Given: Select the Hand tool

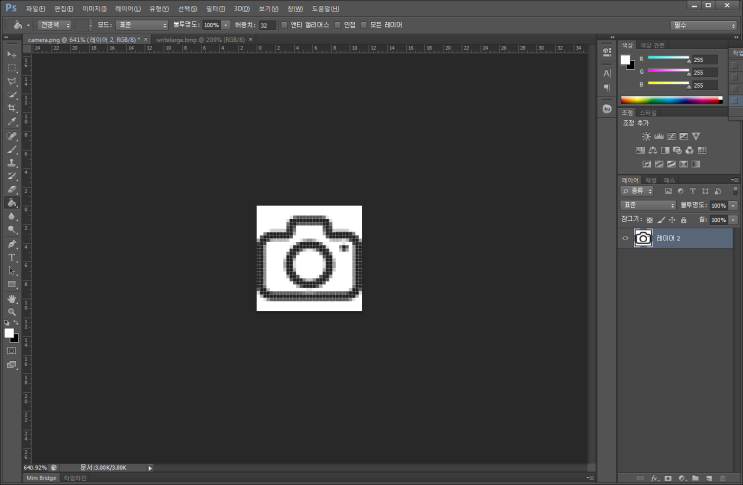Looking at the screenshot, I should point(12,299).
